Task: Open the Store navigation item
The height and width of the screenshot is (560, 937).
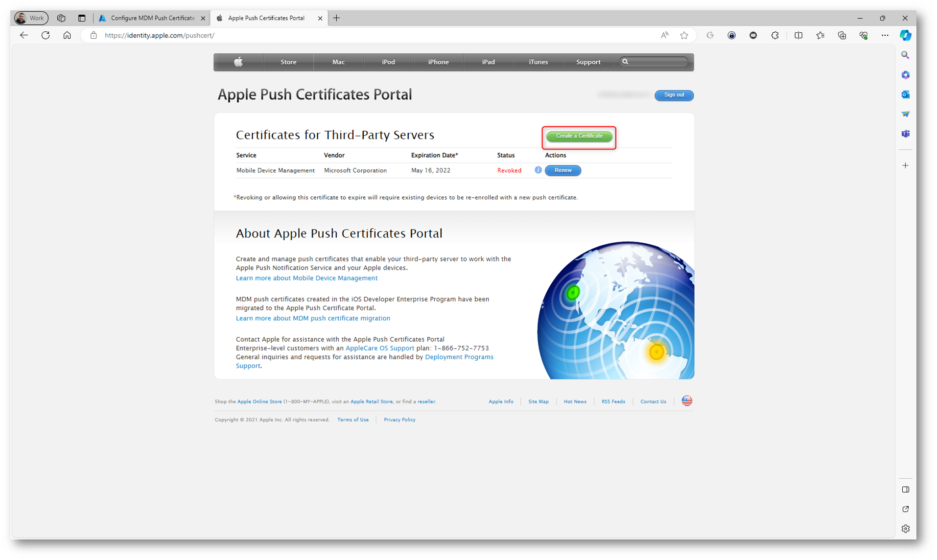Action: point(288,62)
